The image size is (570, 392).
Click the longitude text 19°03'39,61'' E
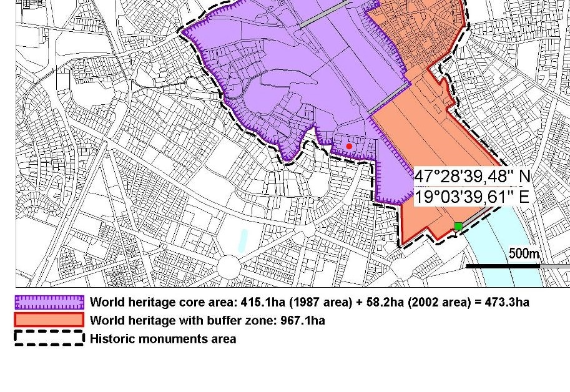click(471, 197)
